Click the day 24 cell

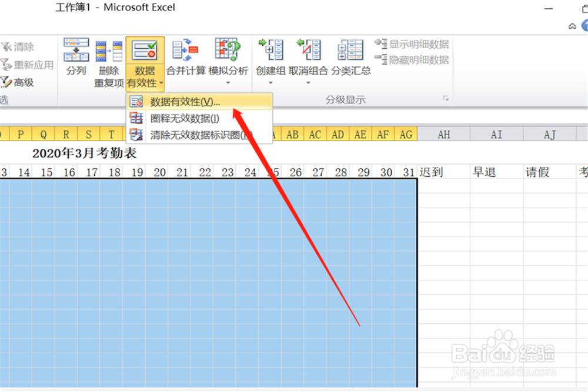[247, 172]
